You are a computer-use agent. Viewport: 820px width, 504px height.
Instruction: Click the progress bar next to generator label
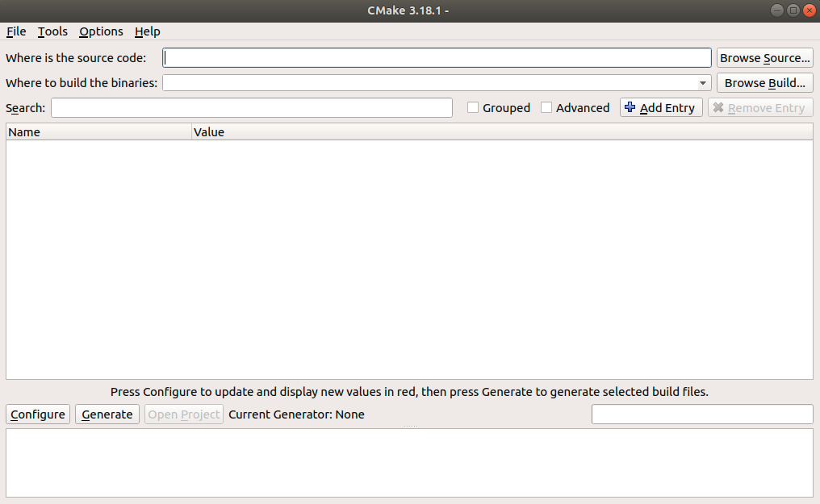pos(702,414)
